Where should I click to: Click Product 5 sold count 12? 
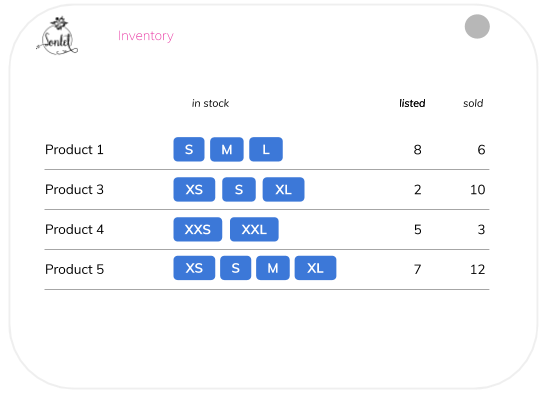click(477, 269)
